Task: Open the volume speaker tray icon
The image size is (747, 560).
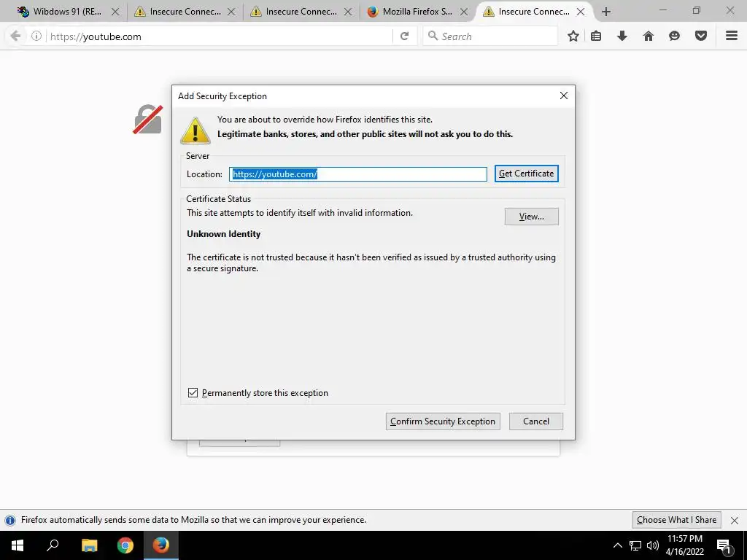Action: [653, 545]
